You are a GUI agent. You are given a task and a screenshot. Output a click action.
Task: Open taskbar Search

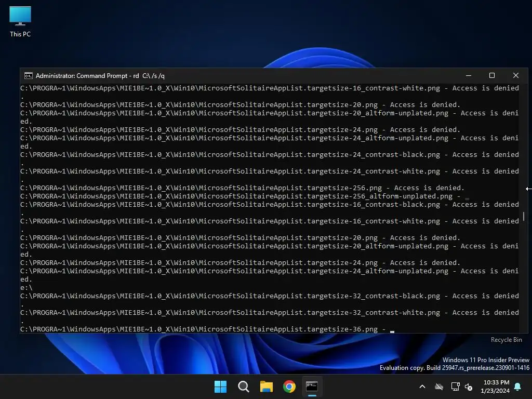pyautogui.click(x=243, y=387)
